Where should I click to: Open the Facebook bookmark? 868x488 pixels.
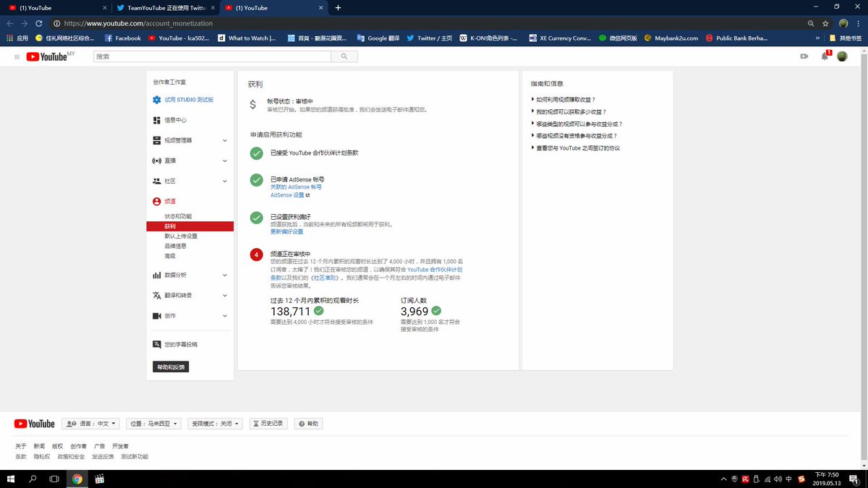click(123, 38)
